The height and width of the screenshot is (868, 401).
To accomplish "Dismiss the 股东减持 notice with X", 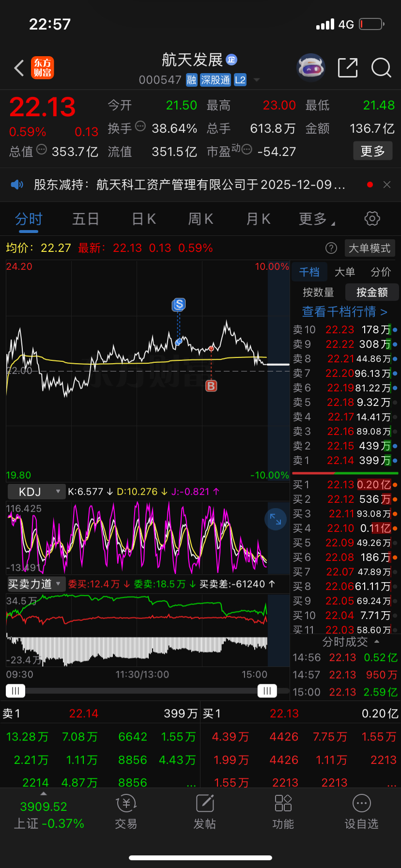I will [x=387, y=185].
